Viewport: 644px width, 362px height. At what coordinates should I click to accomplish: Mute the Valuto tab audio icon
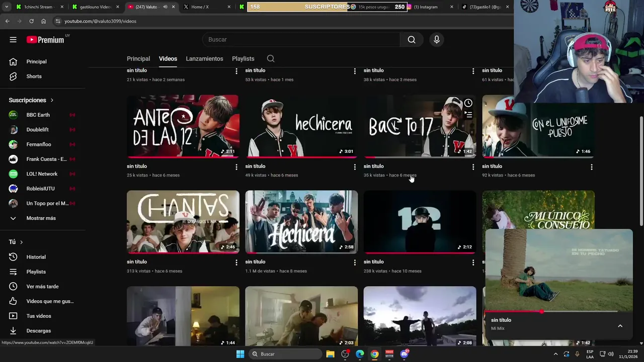(x=166, y=7)
